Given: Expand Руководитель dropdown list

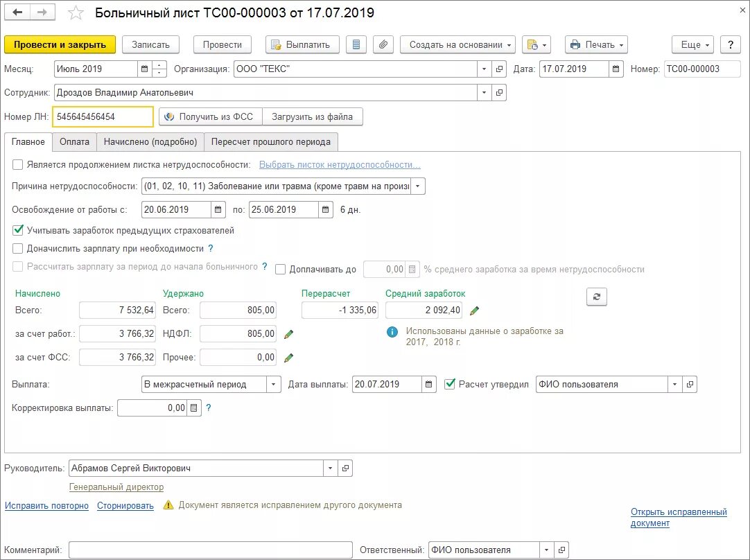Looking at the screenshot, I should coord(330,469).
